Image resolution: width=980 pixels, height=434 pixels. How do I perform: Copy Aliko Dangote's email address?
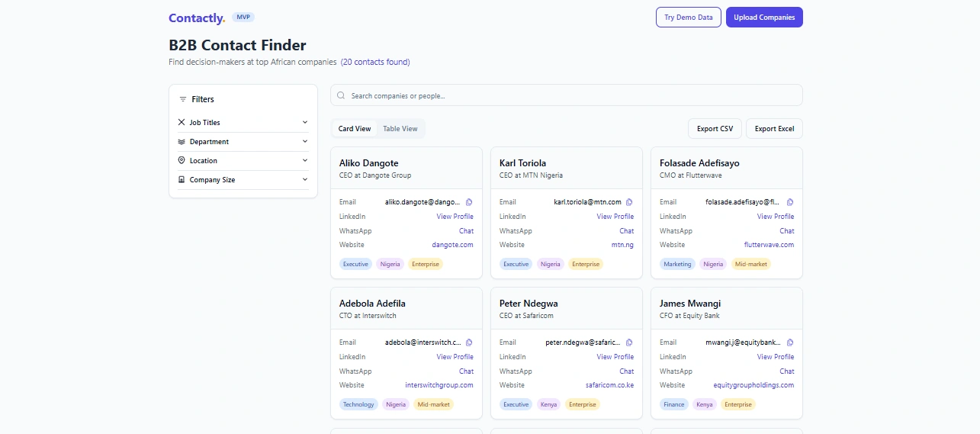pos(469,202)
